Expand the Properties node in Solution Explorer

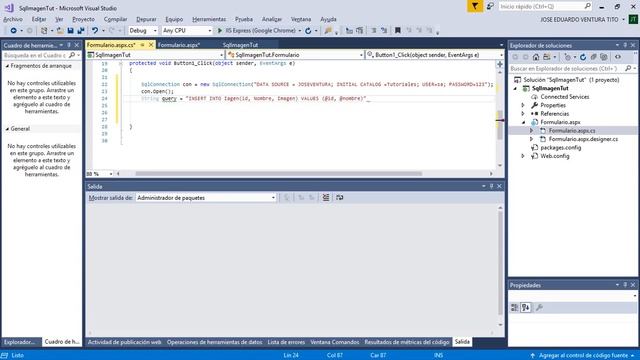click(523, 105)
